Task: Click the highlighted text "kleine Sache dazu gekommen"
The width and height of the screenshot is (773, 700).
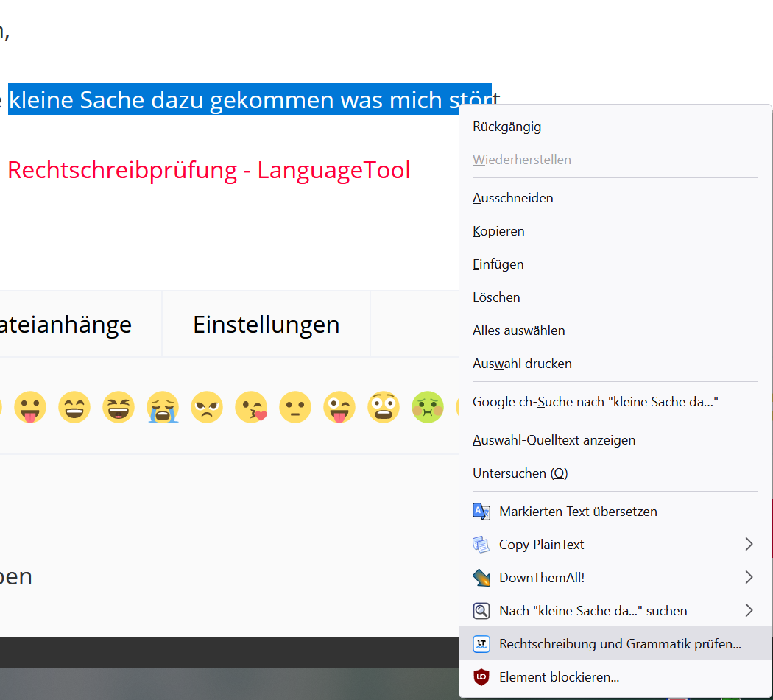Action: point(172,100)
